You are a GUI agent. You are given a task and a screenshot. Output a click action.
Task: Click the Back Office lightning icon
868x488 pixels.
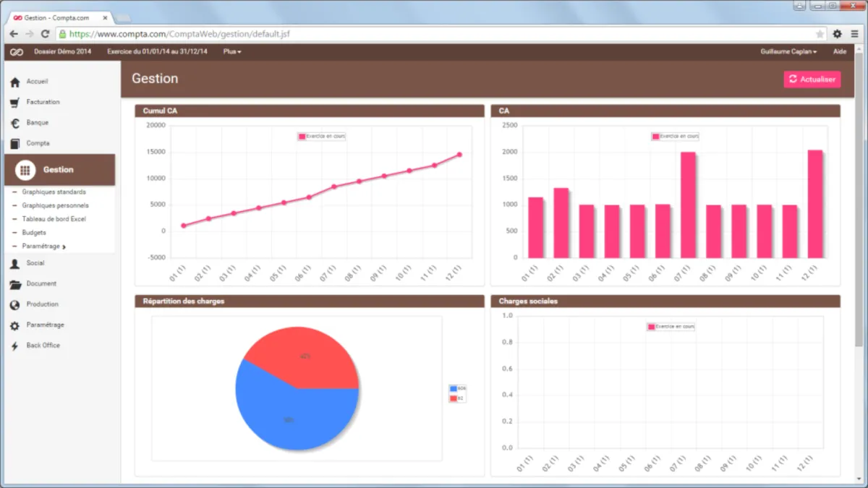click(14, 346)
